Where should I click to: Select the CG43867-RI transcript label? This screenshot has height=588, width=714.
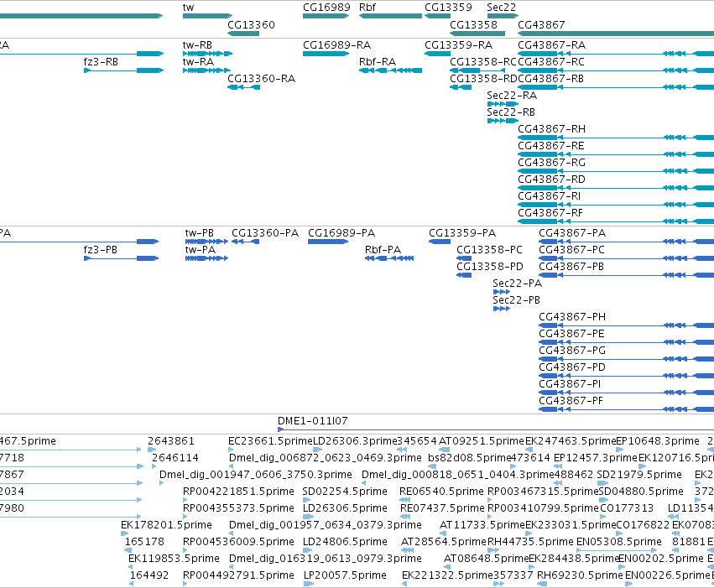click(x=550, y=196)
